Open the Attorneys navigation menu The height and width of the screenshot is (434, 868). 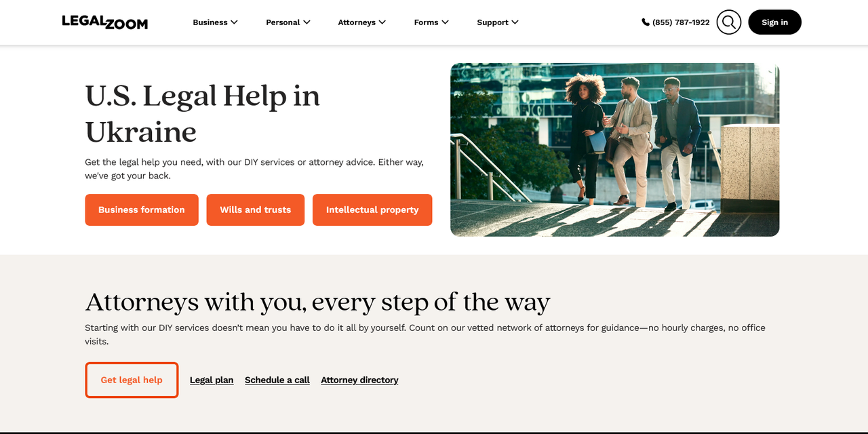[362, 22]
